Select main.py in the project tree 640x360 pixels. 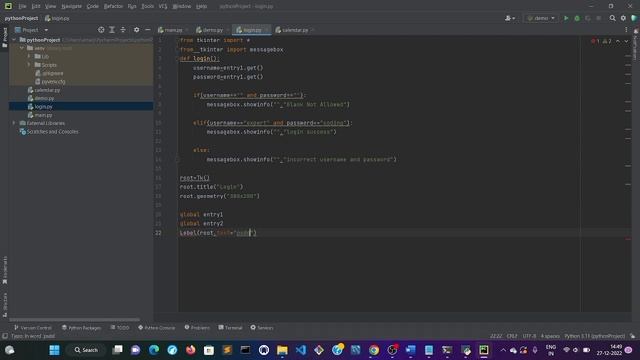click(x=43, y=115)
